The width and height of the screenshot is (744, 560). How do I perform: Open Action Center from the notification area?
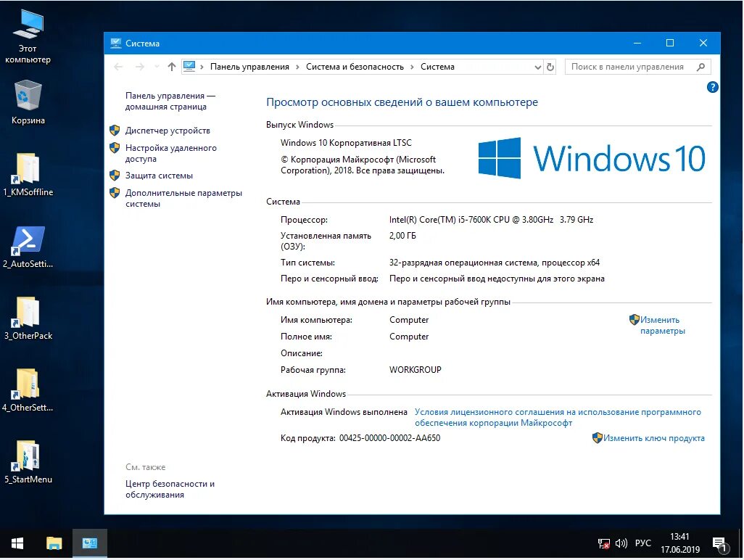coord(717,543)
